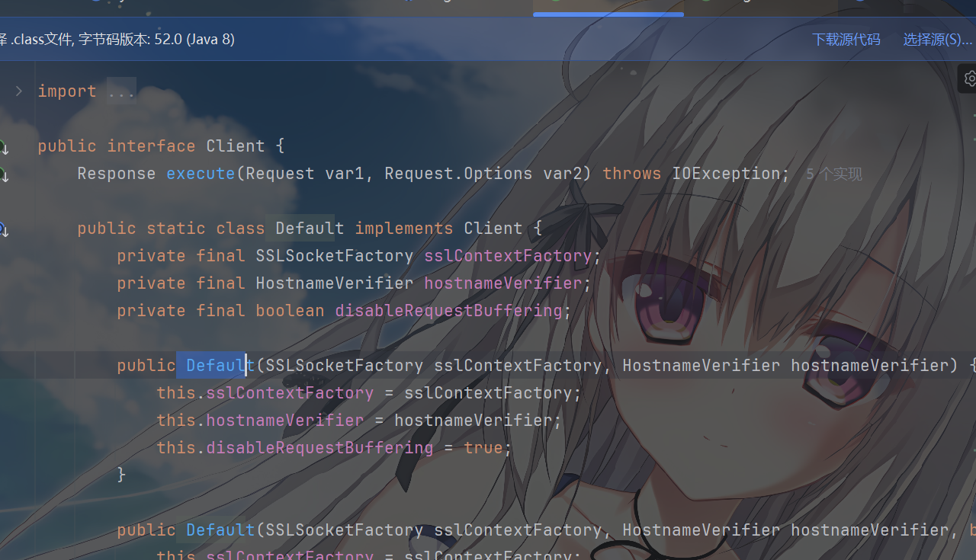
Task: Click the 'boolean' keyword
Action: coord(290,311)
